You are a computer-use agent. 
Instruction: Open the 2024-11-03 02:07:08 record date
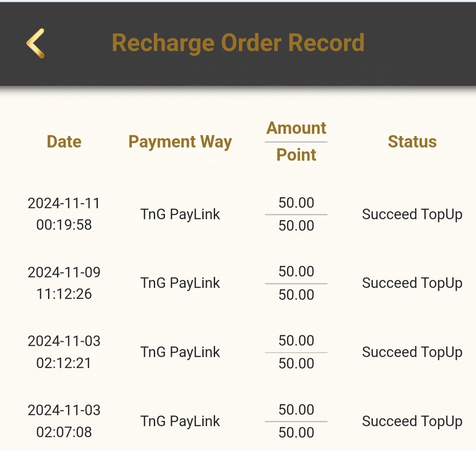coord(64,421)
